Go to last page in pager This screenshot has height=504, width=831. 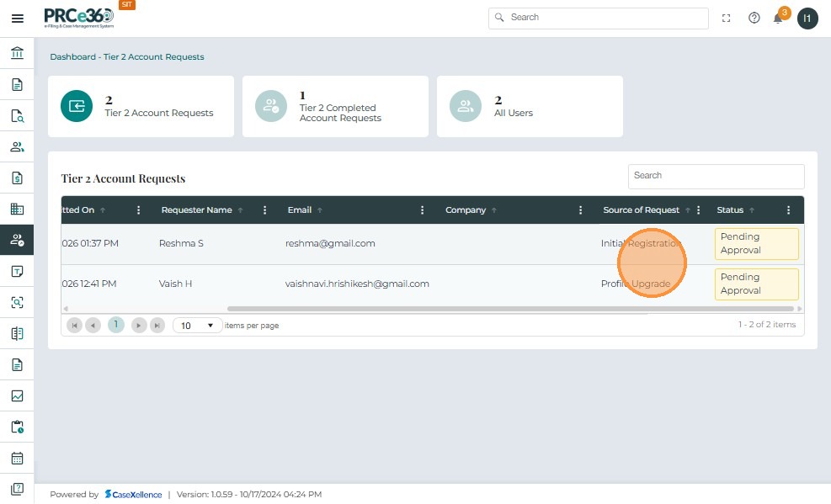(157, 325)
